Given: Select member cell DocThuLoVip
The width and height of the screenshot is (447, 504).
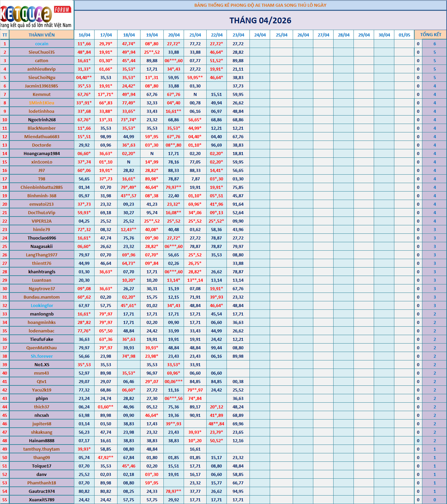Looking at the screenshot, I should [x=42, y=212].
